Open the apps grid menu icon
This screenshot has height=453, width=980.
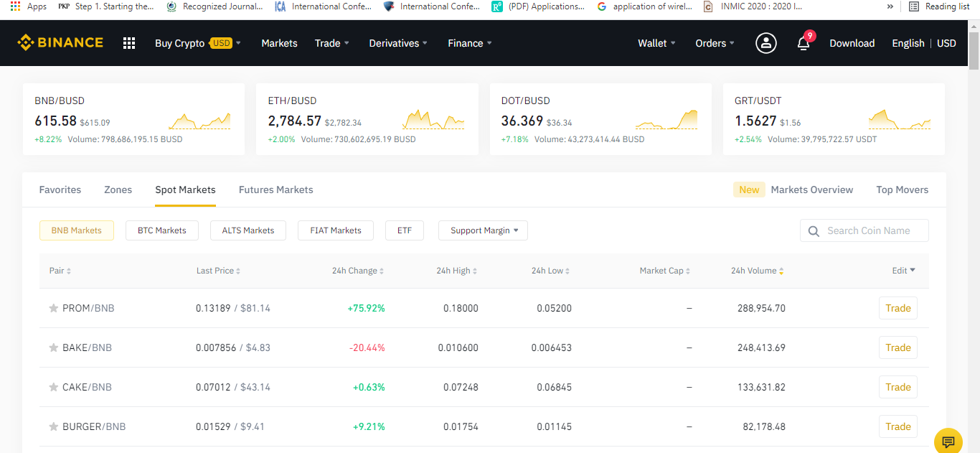(129, 43)
